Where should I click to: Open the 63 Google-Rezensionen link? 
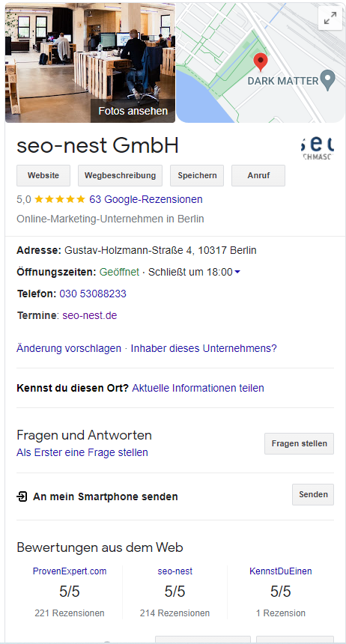coord(146,200)
